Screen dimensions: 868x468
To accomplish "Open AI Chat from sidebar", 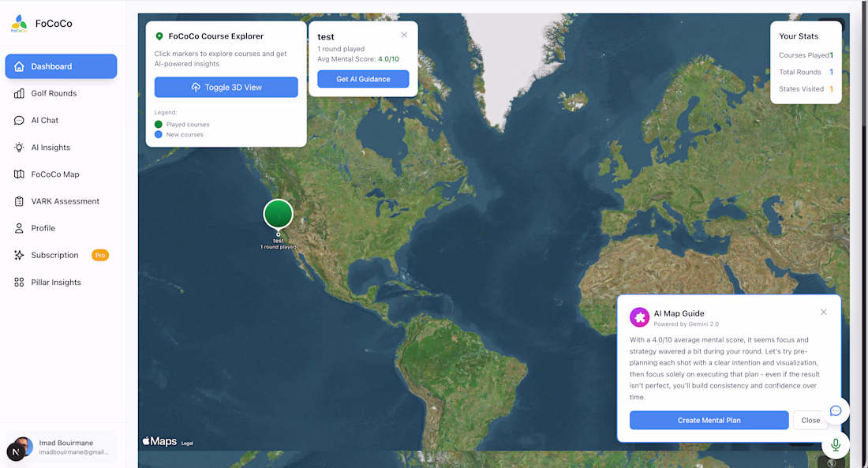I will [61, 120].
